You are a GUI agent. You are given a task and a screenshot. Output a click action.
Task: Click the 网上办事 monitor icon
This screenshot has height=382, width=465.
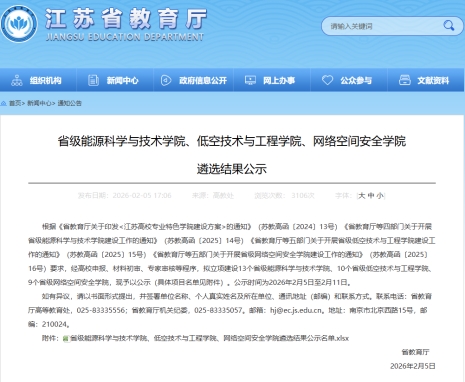click(x=250, y=80)
